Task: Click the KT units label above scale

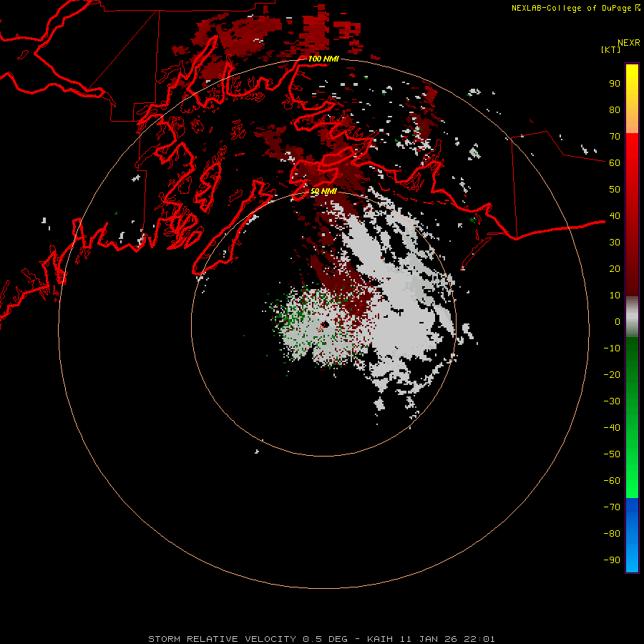Action: (611, 49)
